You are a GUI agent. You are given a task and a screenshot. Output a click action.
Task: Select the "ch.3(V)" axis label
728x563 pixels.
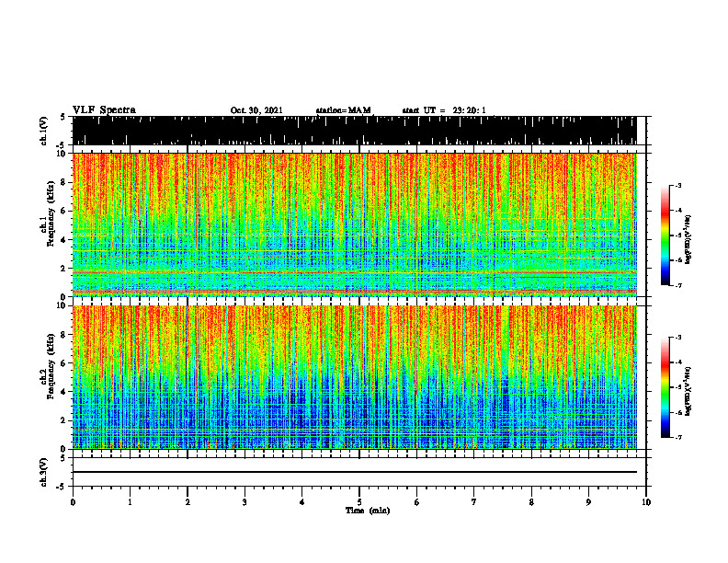click(x=43, y=472)
